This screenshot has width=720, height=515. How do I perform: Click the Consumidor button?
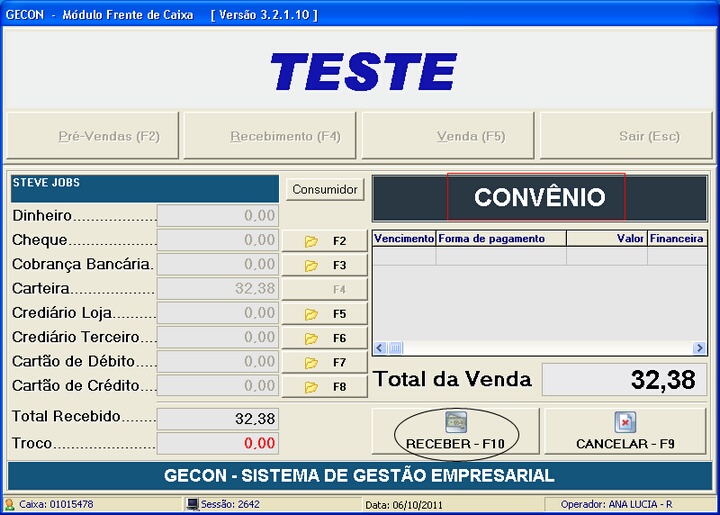[x=325, y=190]
